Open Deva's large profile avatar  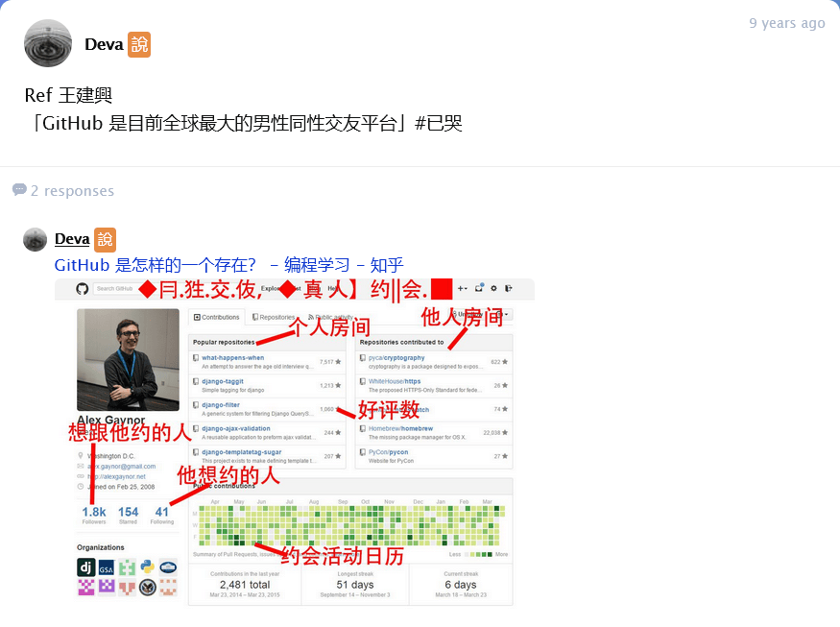(x=48, y=43)
